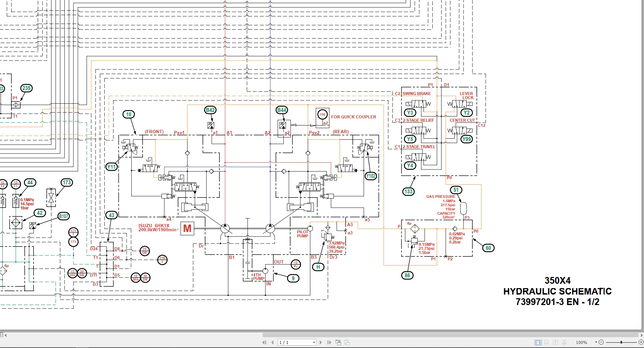This screenshot has width=644, height=348.
Task: Zoom out using the minus icon
Action: point(602,342)
